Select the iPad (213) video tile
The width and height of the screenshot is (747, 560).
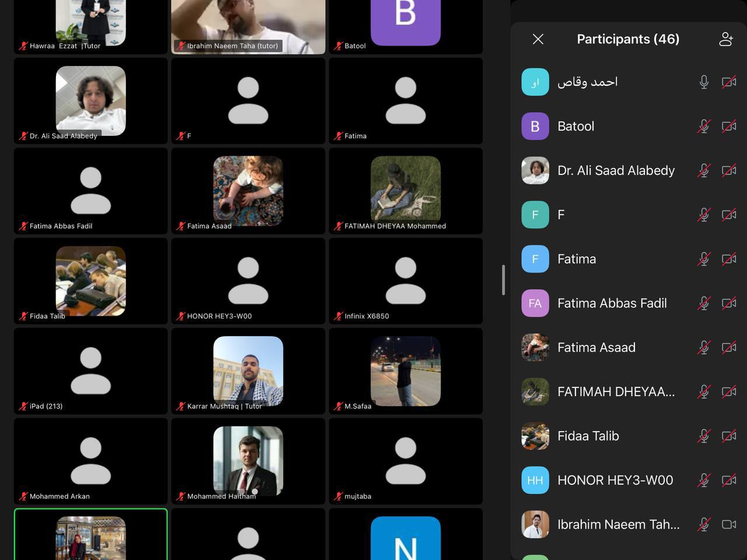[90, 371]
